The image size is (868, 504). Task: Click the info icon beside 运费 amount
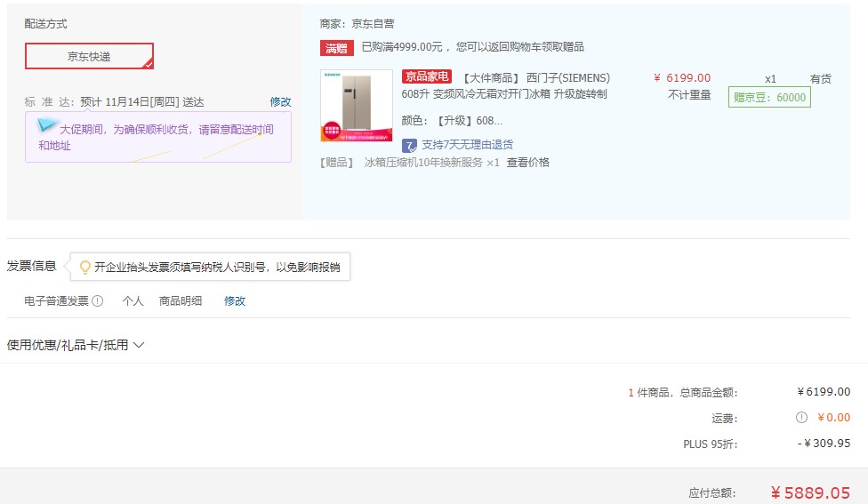coord(801,418)
